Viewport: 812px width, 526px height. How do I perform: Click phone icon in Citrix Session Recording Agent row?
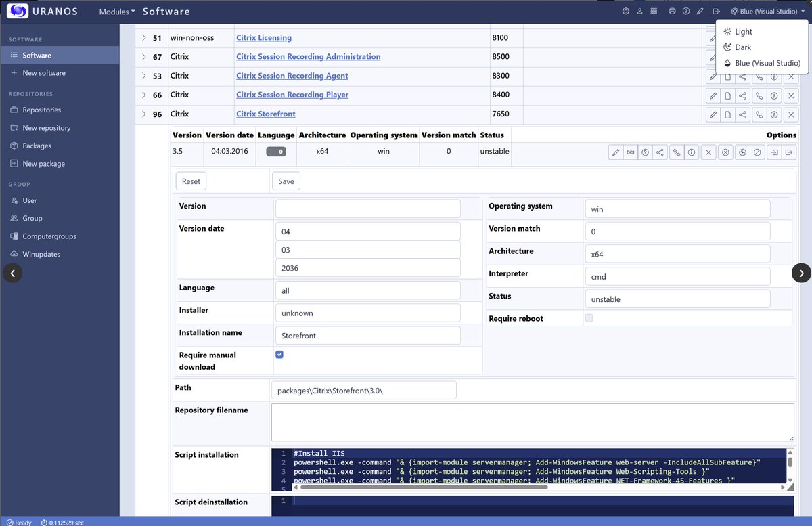click(759, 77)
